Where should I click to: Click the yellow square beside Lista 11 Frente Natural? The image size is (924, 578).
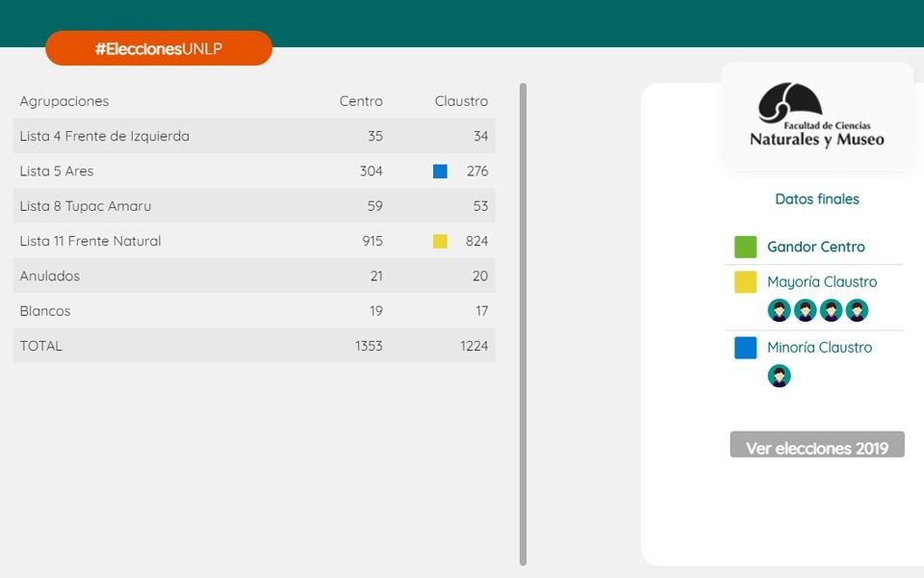pyautogui.click(x=440, y=241)
